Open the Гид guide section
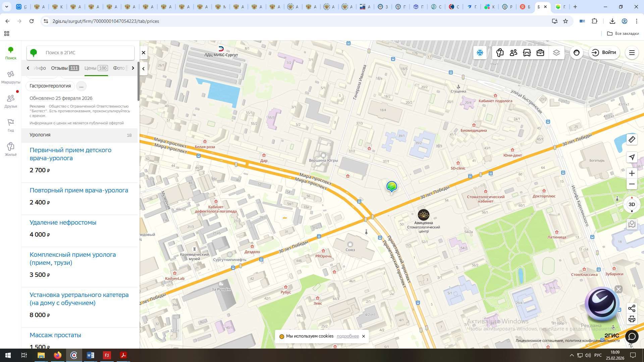This screenshot has width=644, height=362. [11, 126]
